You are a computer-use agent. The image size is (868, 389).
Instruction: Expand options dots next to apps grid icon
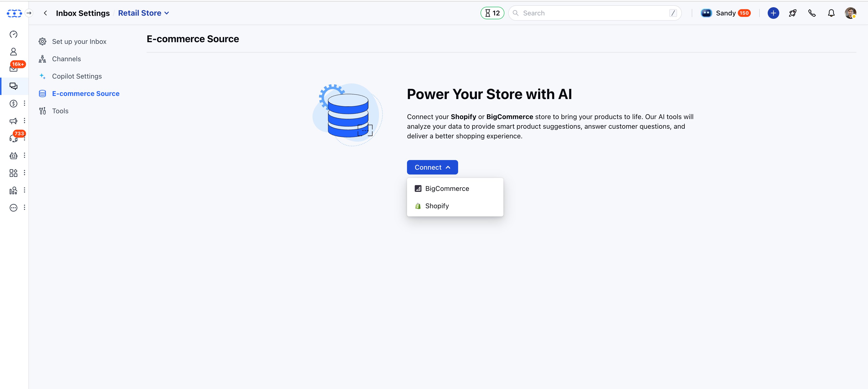[x=24, y=173]
